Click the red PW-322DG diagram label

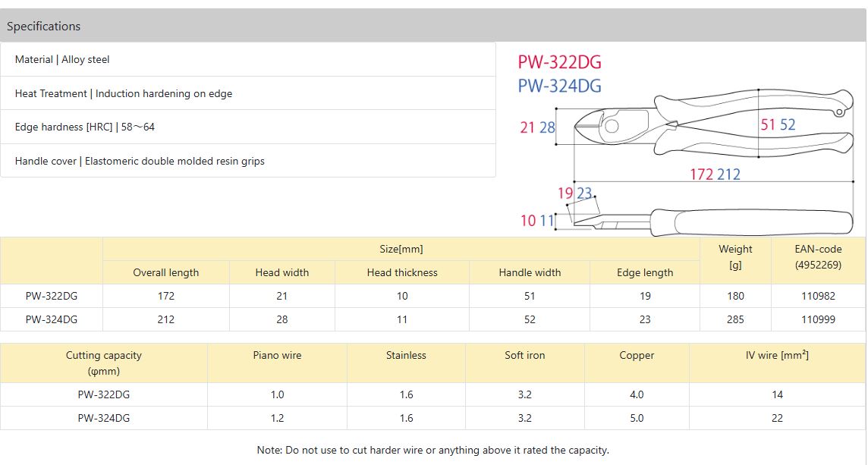pos(559,62)
